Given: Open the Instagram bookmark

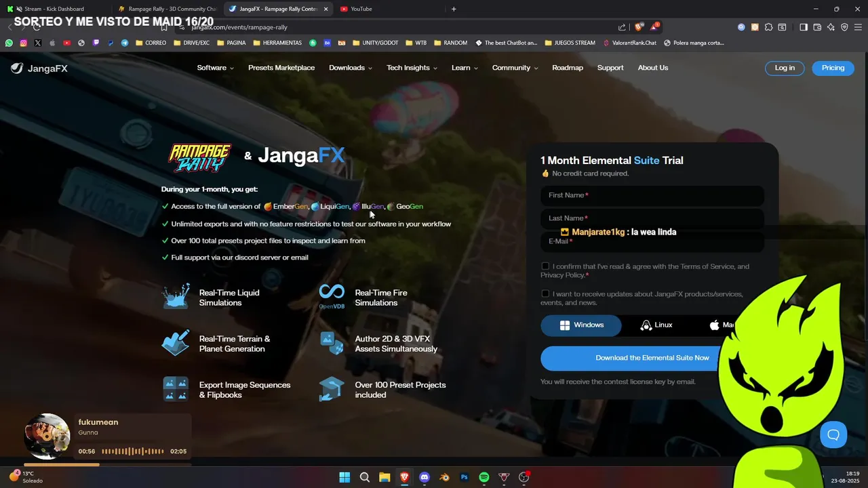Looking at the screenshot, I should pos(23,43).
